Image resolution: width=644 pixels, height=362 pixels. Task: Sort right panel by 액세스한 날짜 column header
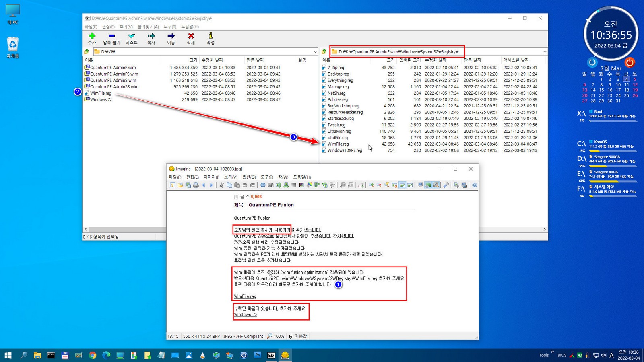coord(523,60)
